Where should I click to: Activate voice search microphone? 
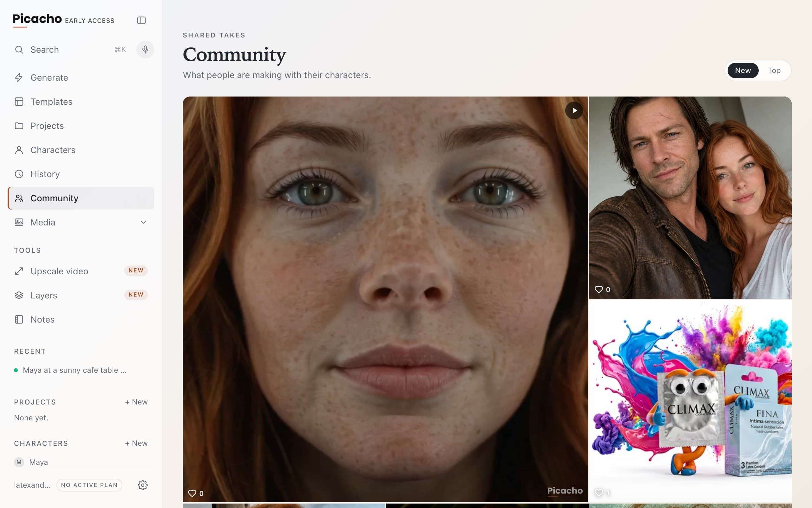coord(145,50)
